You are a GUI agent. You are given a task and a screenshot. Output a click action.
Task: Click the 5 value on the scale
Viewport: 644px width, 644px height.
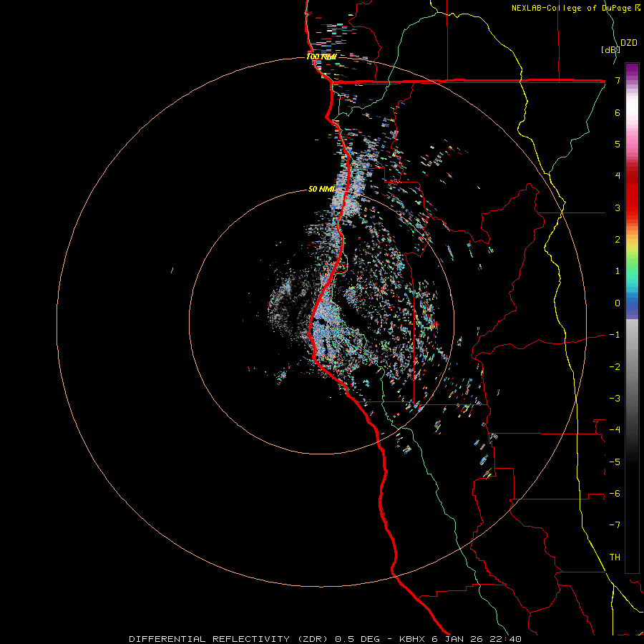(618, 144)
